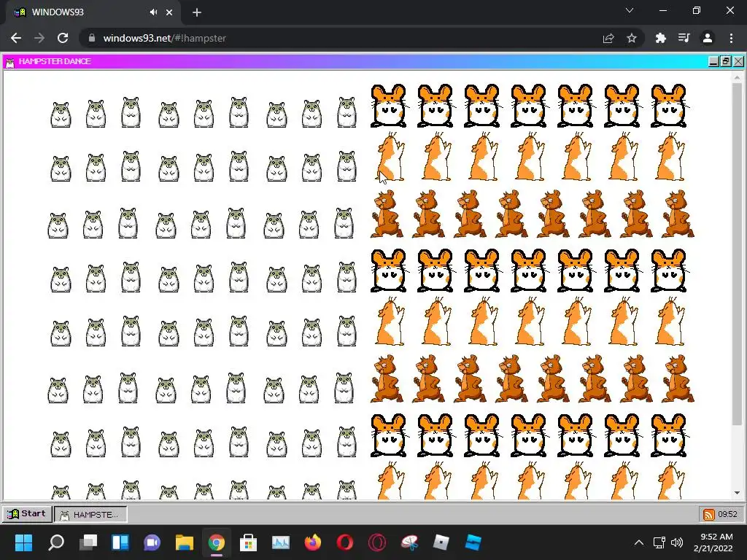This screenshot has width=747, height=560.
Task: Click the Google Chrome taskbar icon
Action: [x=216, y=542]
